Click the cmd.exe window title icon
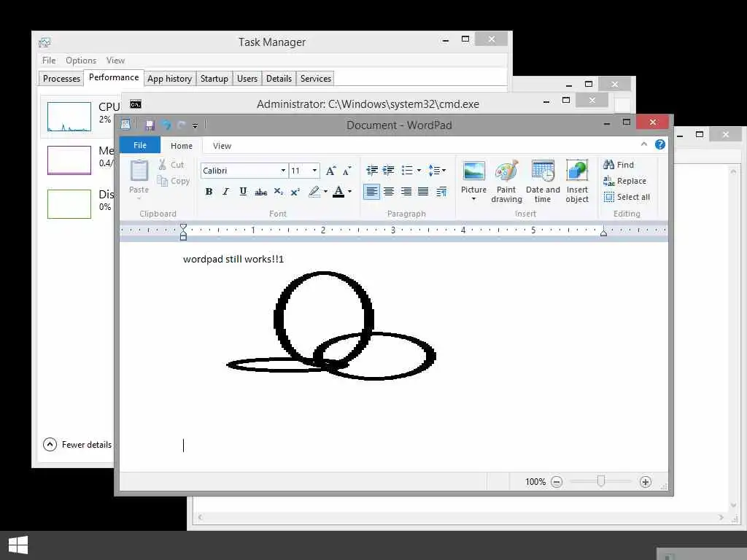The width and height of the screenshot is (747, 560). click(135, 104)
